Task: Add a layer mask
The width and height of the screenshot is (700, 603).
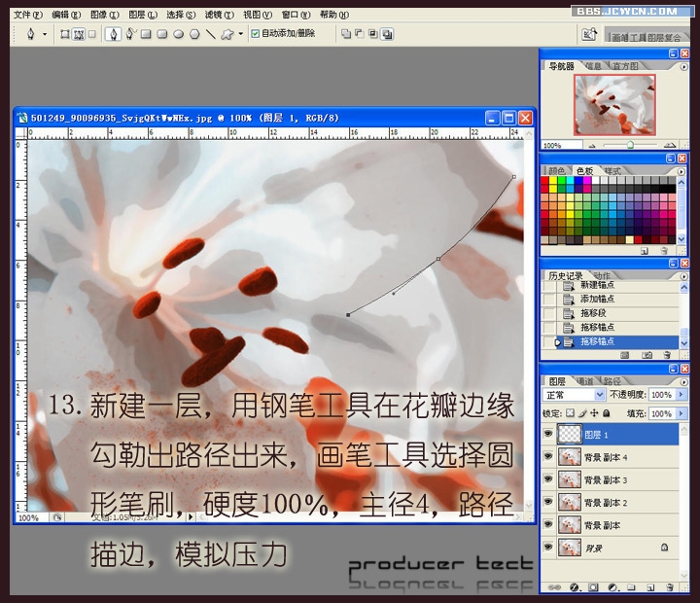Action: coord(593,586)
